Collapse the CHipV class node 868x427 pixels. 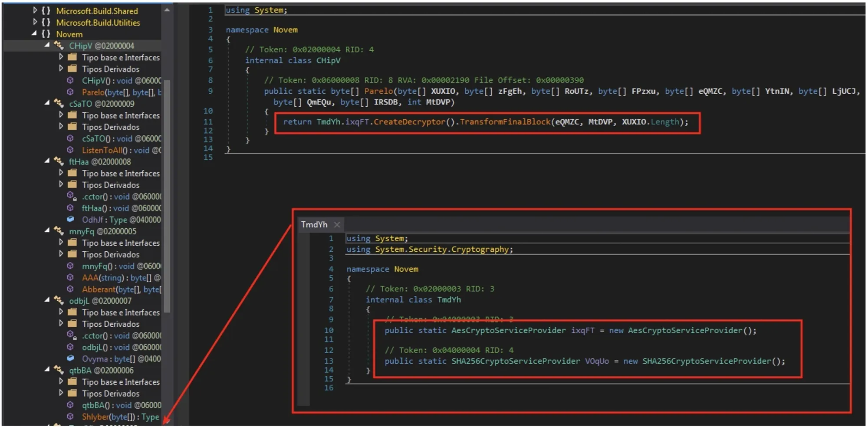click(47, 45)
